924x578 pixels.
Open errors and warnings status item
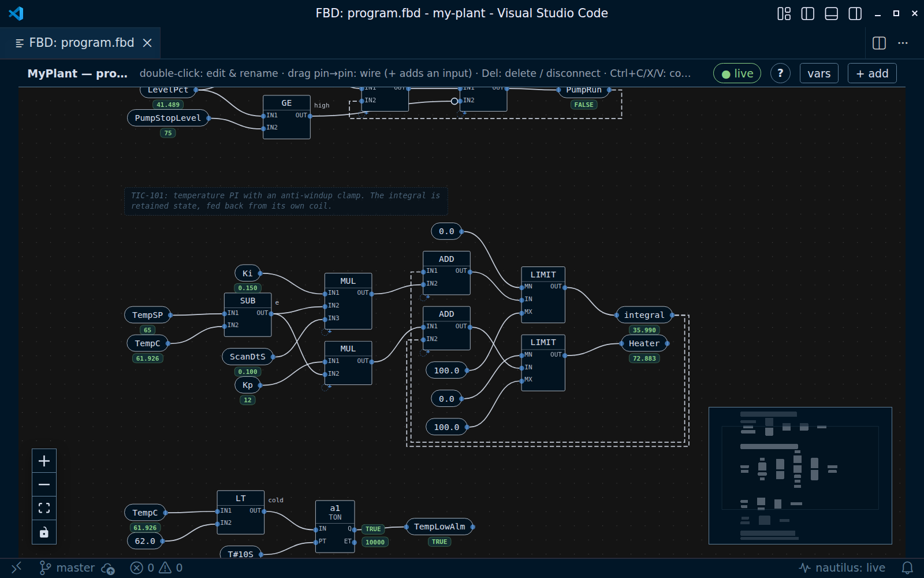pos(157,568)
